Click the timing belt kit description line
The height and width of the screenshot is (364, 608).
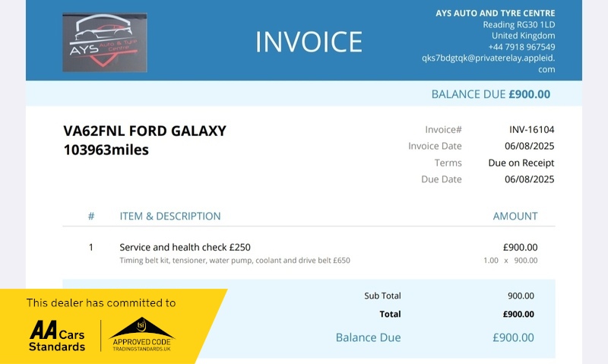coord(235,261)
